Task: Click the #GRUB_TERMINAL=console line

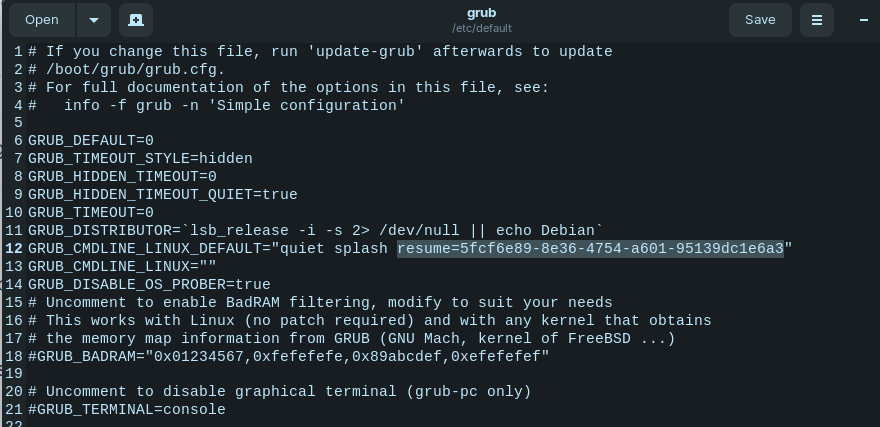Action: click(127, 410)
